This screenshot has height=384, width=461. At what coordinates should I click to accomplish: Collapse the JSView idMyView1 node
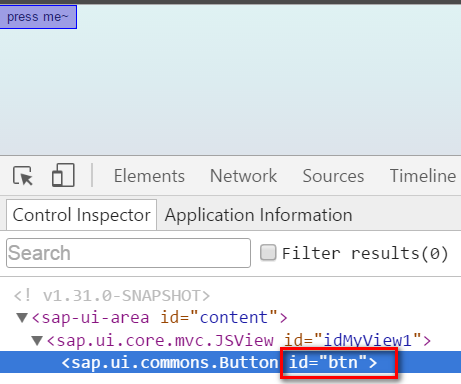tap(37, 341)
